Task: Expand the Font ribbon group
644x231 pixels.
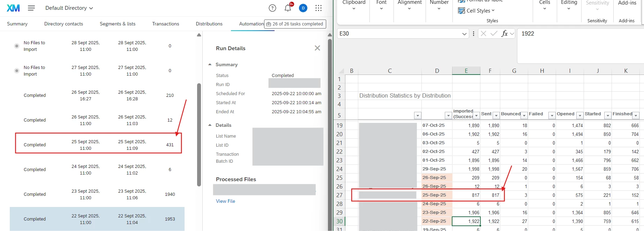Action: (381, 9)
